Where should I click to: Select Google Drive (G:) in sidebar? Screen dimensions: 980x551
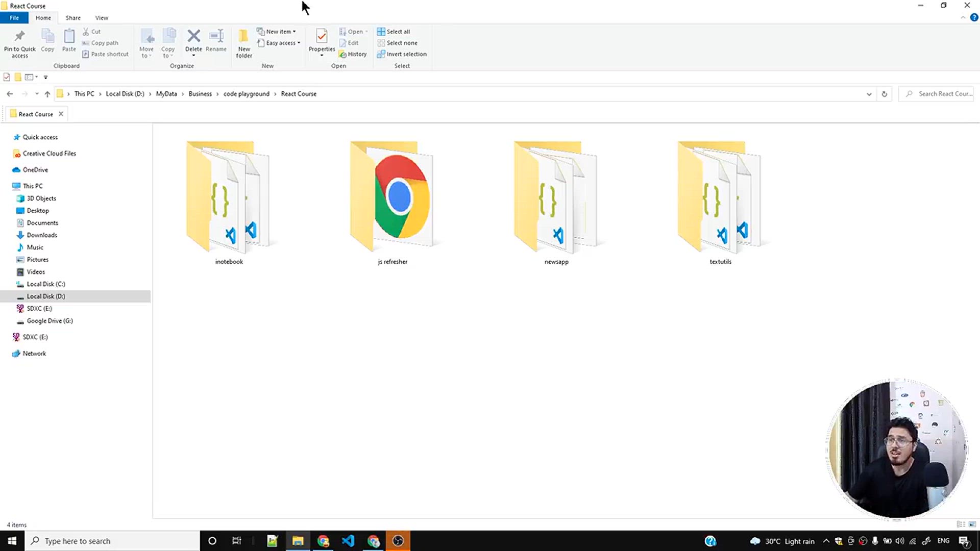click(x=50, y=321)
